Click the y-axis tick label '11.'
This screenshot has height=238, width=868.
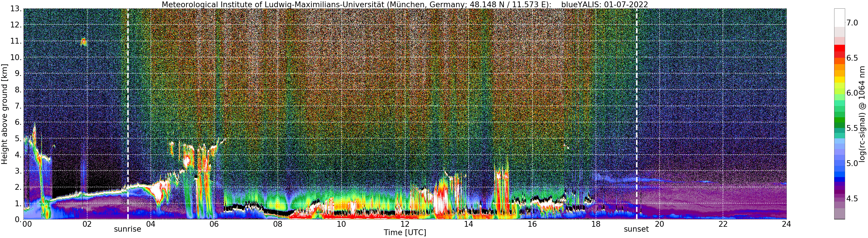pyautogui.click(x=16, y=41)
